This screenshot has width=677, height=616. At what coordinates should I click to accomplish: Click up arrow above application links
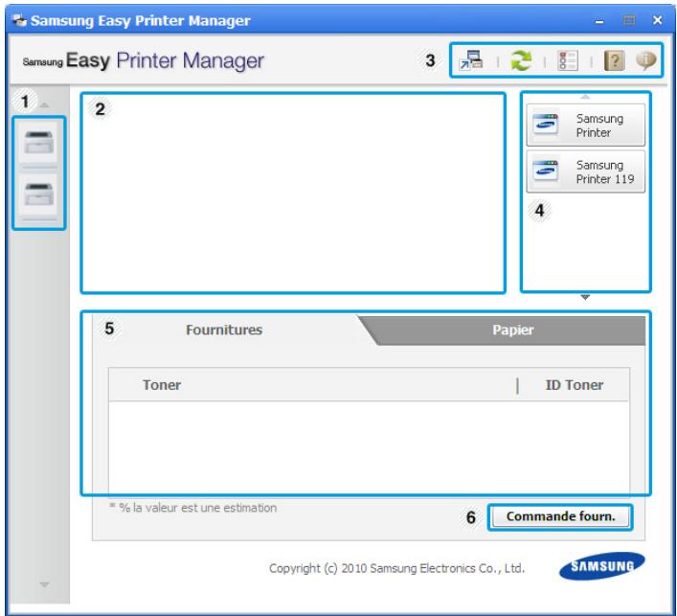[x=585, y=97]
